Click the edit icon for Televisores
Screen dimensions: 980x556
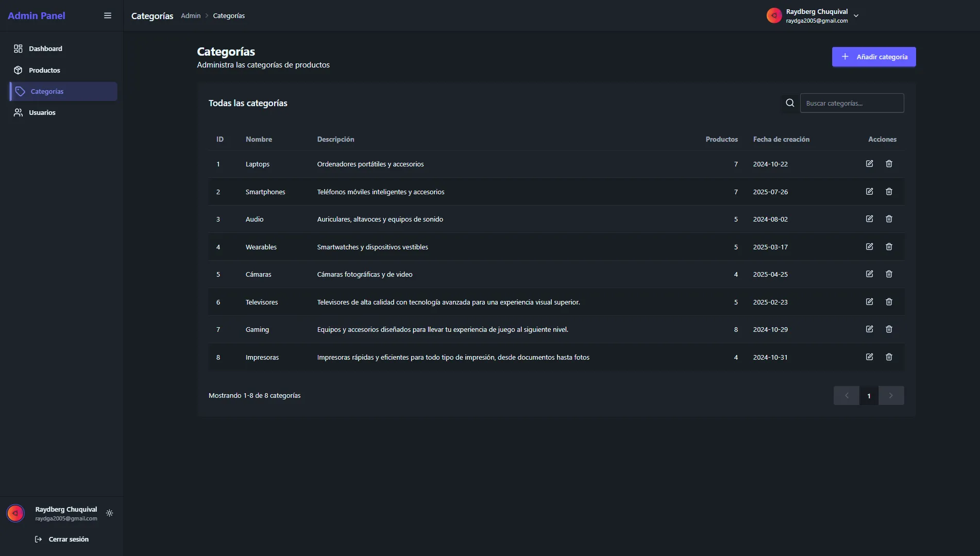point(869,302)
